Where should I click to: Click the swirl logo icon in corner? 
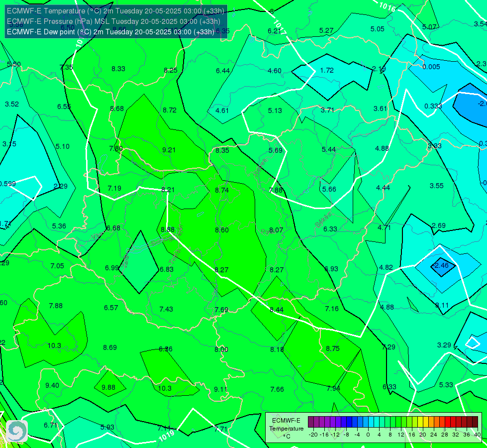tap(17, 431)
